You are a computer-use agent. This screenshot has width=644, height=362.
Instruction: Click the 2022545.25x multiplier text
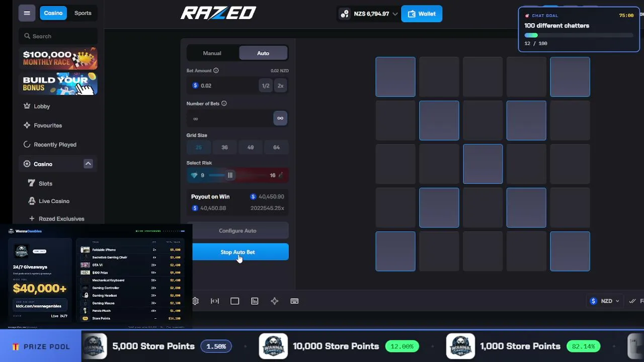coord(267,208)
